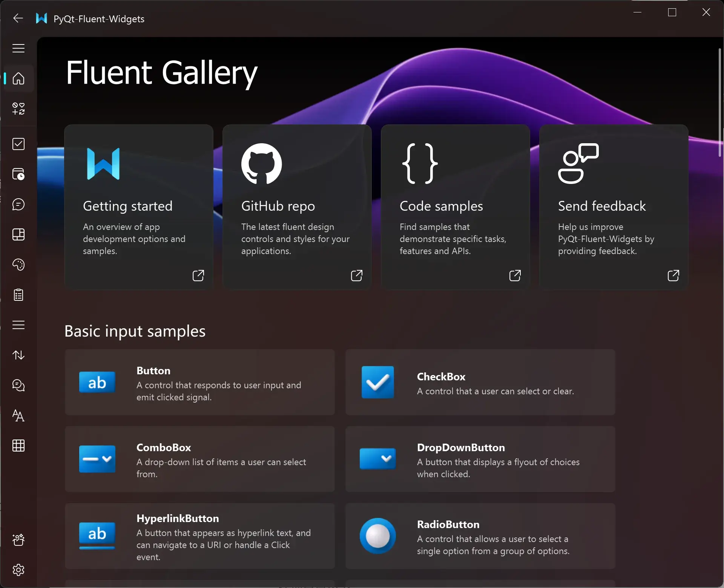724x588 pixels.
Task: Open the RadioButton sample card
Action: click(x=480, y=536)
